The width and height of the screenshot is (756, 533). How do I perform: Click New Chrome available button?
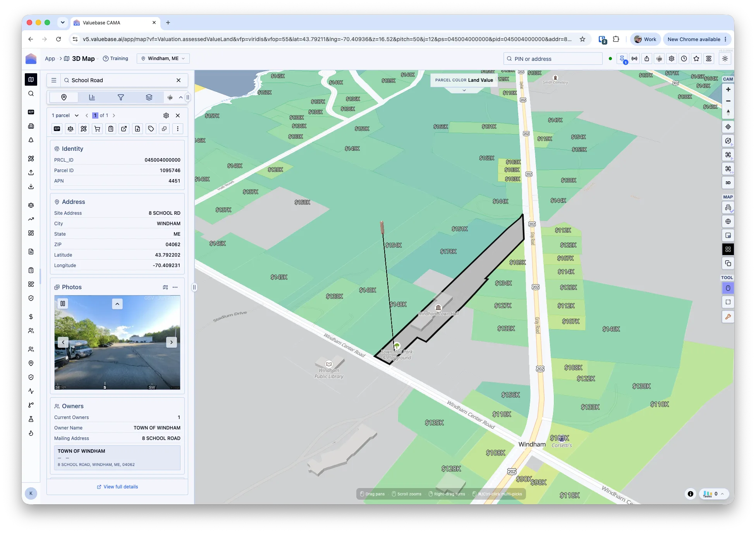(697, 39)
